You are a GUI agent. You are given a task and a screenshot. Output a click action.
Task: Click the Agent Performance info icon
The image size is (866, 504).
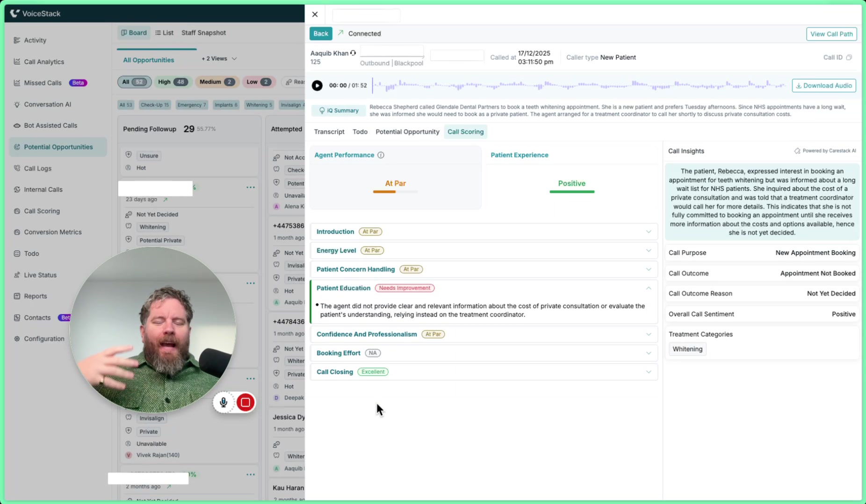point(381,155)
